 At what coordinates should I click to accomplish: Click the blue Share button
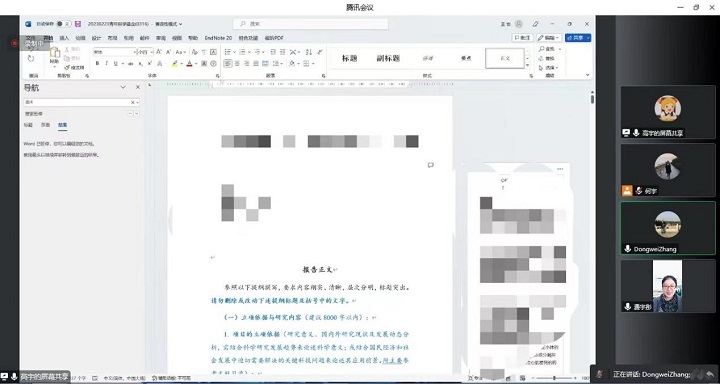click(x=578, y=38)
